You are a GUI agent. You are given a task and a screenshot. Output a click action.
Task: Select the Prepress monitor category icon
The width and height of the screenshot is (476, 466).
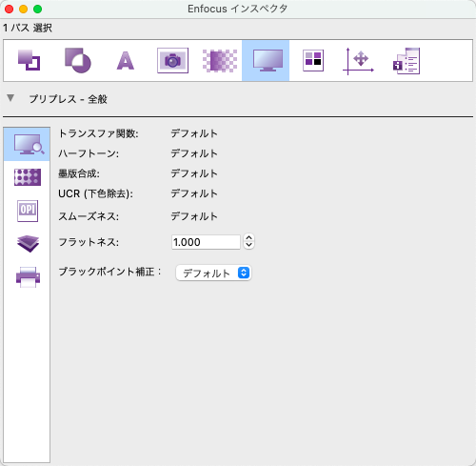pos(266,60)
